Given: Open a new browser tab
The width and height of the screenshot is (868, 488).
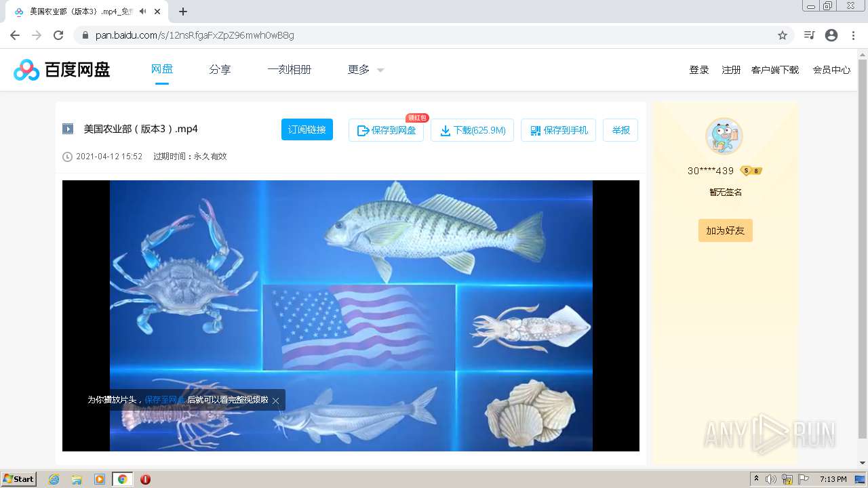Looking at the screenshot, I should click(183, 12).
